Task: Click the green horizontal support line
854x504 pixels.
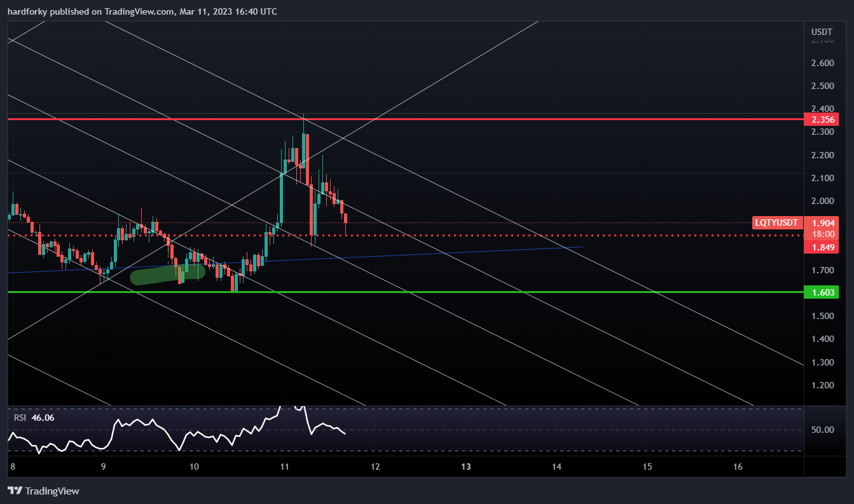Action: [406, 292]
